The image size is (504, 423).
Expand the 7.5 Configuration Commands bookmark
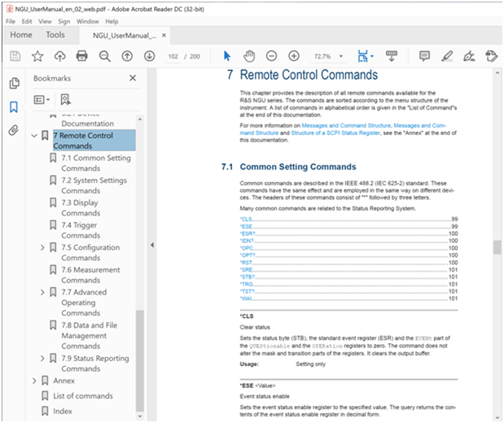[42, 247]
